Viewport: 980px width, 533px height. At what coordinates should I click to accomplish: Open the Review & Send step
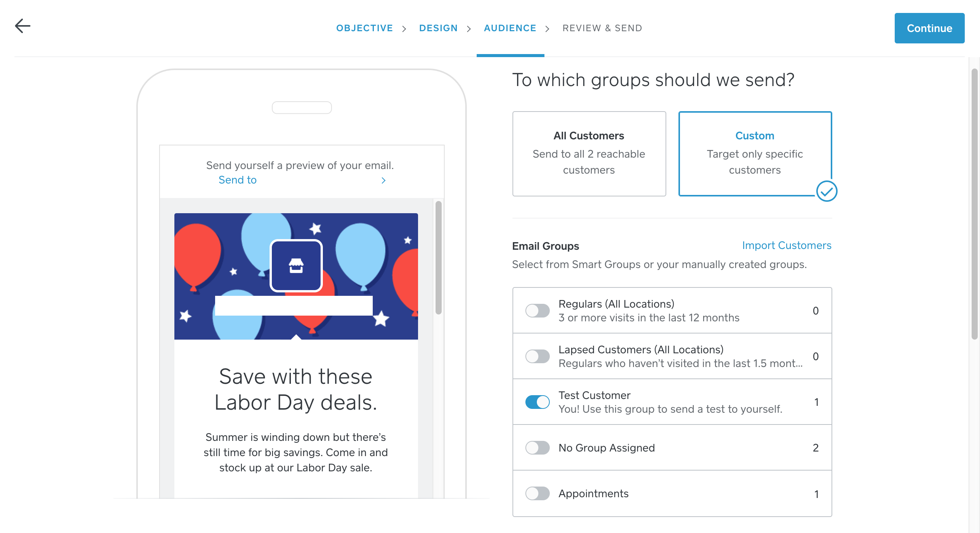pos(602,28)
